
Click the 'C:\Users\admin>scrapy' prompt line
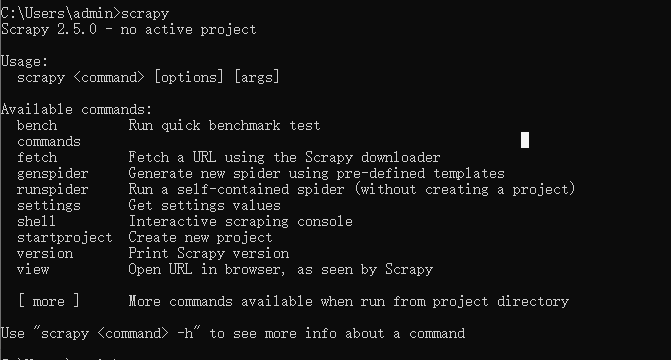pyautogui.click(x=85, y=14)
